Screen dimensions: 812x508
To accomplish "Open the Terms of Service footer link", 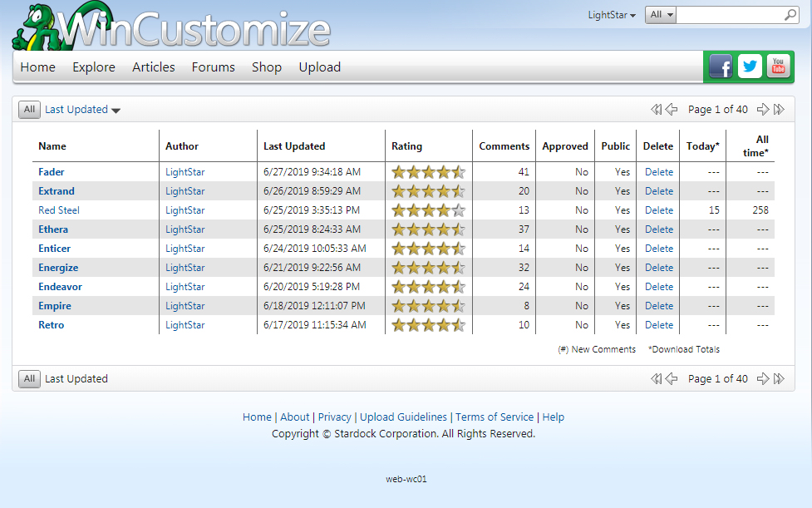I will coord(495,417).
